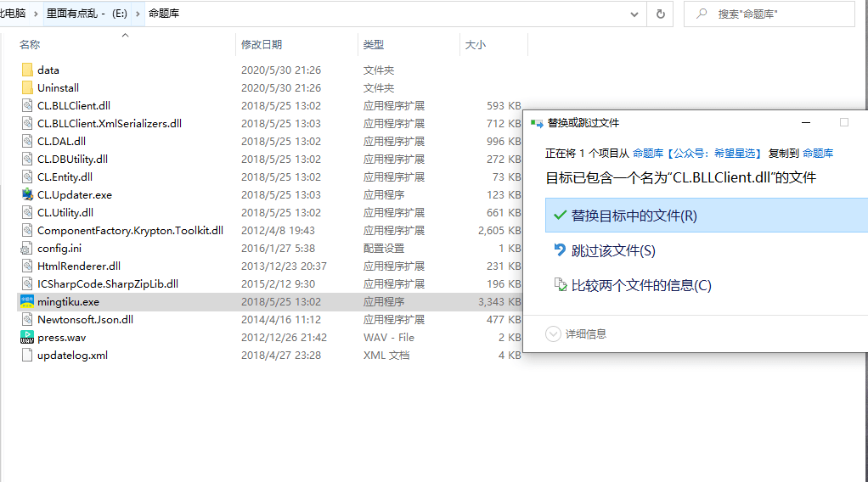Screen dimensions: 868x482
Task: Choose 替换目标中的文件(R) option
Action: 707,216
